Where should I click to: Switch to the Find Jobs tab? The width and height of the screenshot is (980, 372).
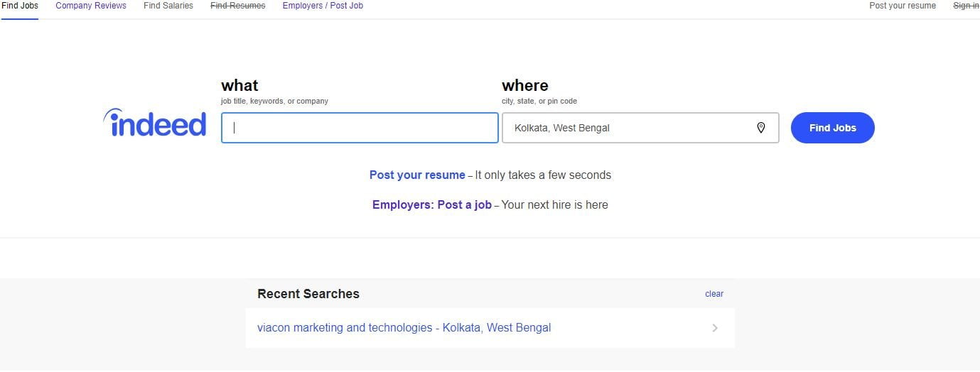20,6
